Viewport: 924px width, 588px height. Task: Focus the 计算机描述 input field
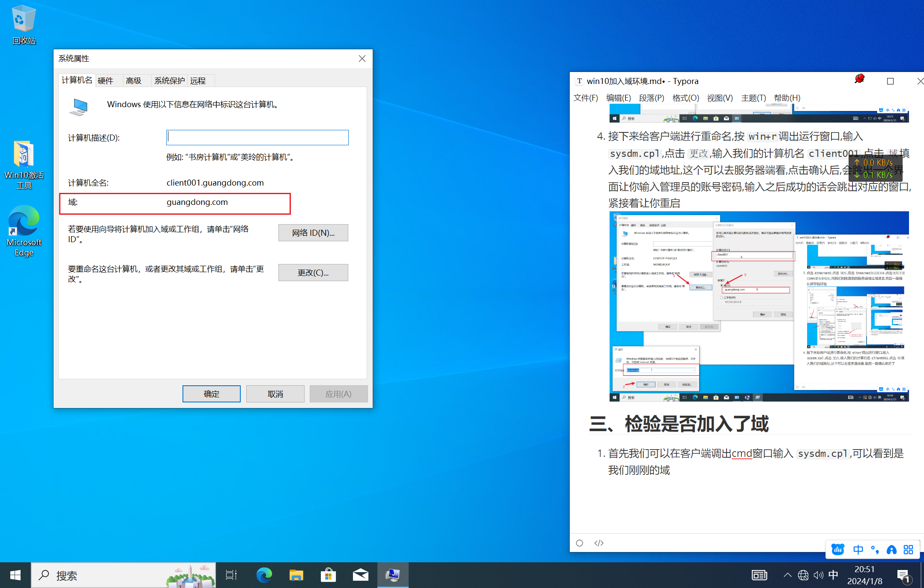pyautogui.click(x=257, y=138)
